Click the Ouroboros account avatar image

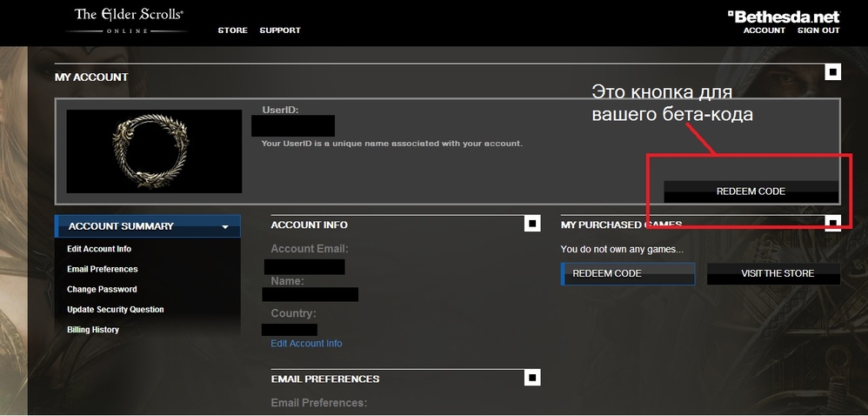(x=154, y=151)
